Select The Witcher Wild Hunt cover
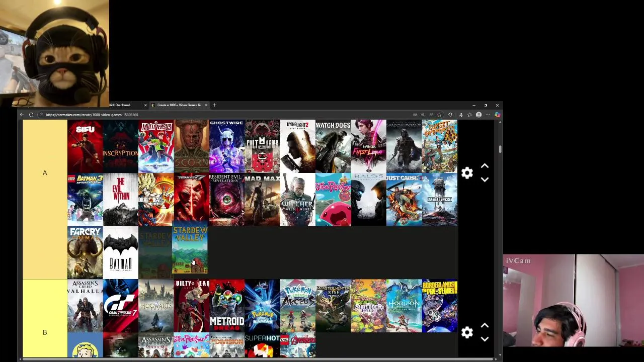 pyautogui.click(x=298, y=200)
